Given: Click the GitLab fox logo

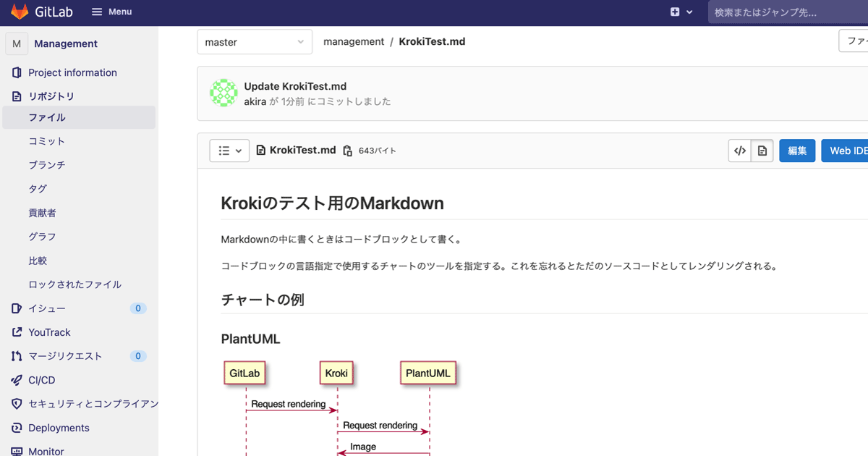Looking at the screenshot, I should pos(20,12).
